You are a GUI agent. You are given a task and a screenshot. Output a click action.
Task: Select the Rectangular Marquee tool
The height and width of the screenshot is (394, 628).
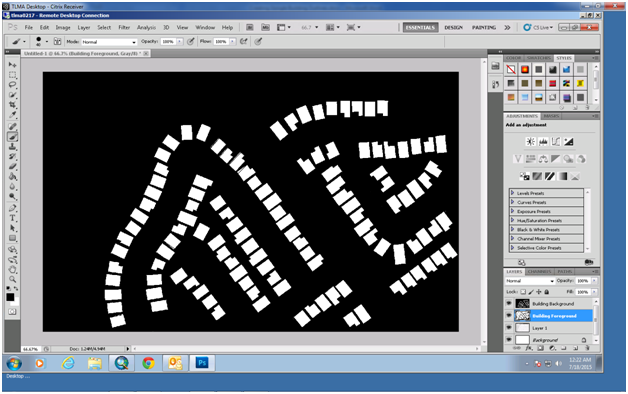tap(13, 75)
